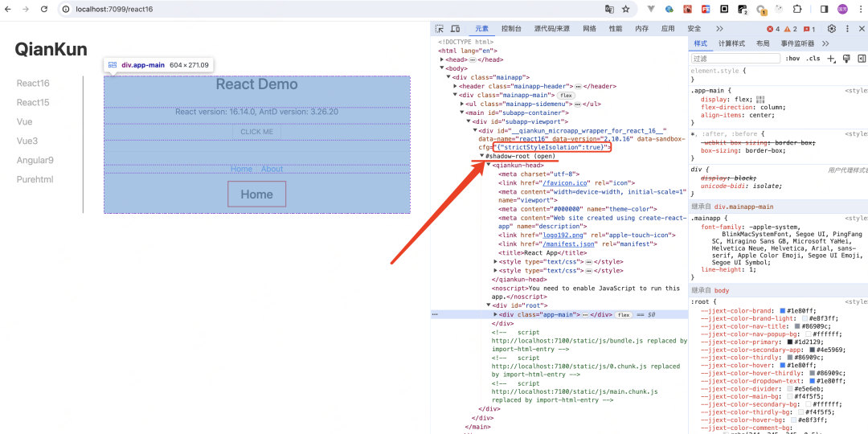The height and width of the screenshot is (434, 868).
Task: Activate the inspect element picker icon
Action: [440, 29]
